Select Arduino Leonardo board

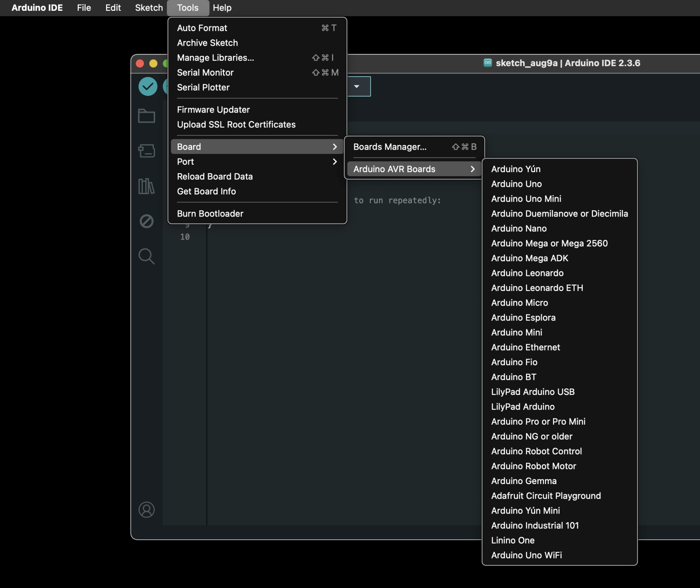click(559, 273)
